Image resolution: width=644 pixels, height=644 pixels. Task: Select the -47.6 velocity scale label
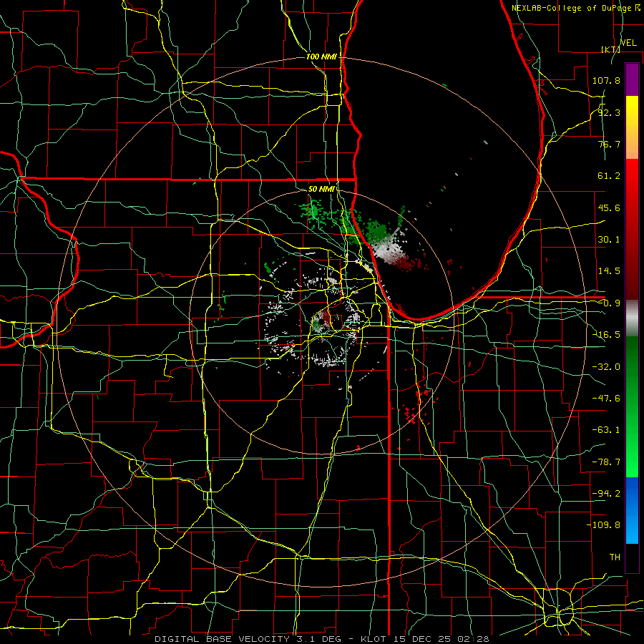pos(606,399)
